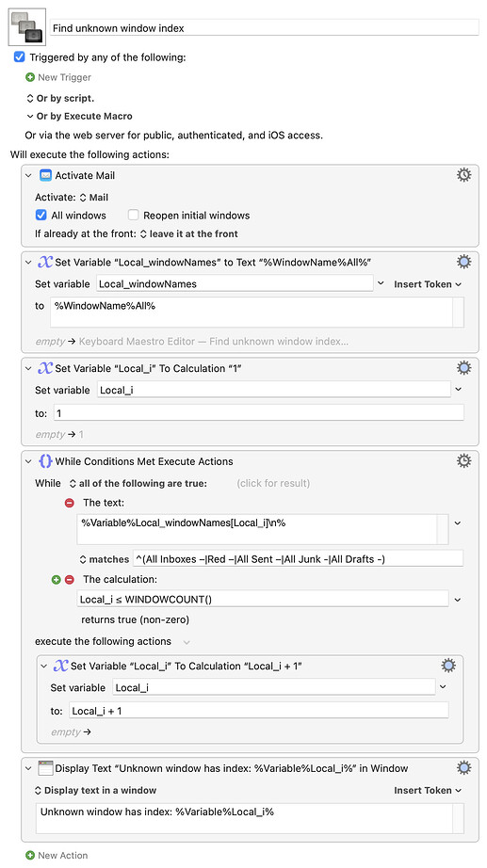487x868 pixels.
Task: Toggle execute the following actions disclosure chevron
Action: point(187,642)
